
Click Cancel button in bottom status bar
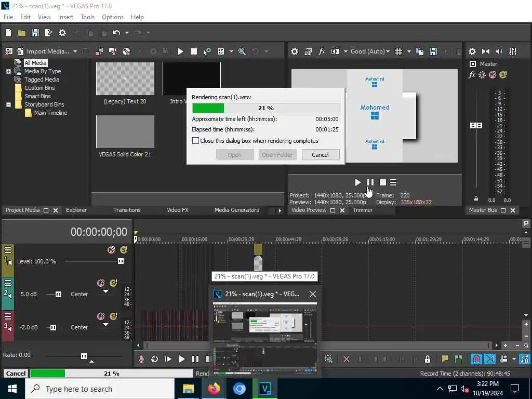16,373
